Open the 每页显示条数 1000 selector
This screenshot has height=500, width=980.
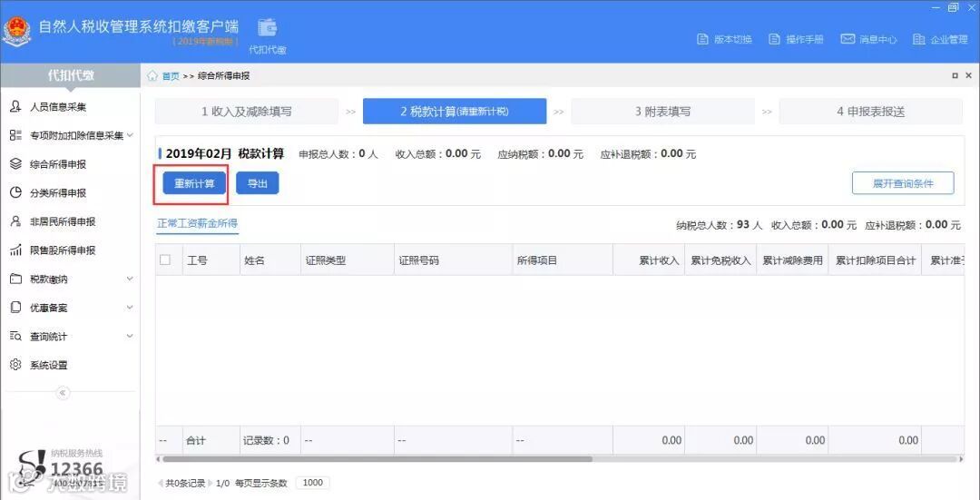(312, 483)
